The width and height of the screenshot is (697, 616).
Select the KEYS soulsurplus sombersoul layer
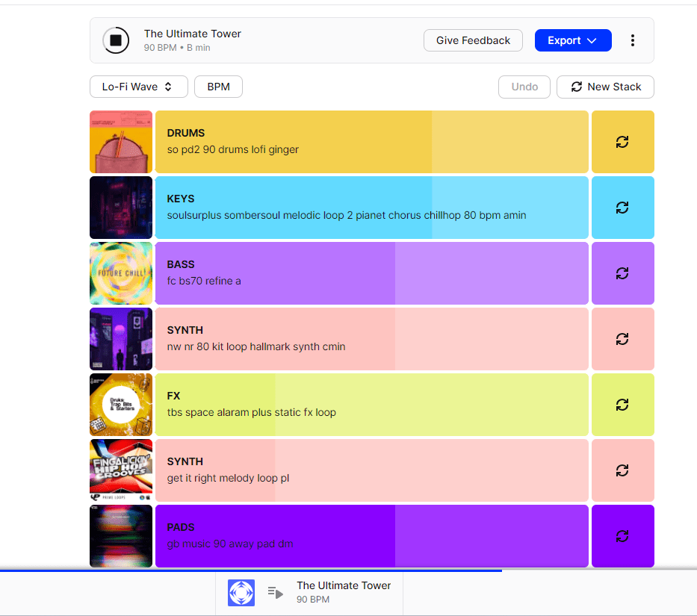[x=371, y=208]
